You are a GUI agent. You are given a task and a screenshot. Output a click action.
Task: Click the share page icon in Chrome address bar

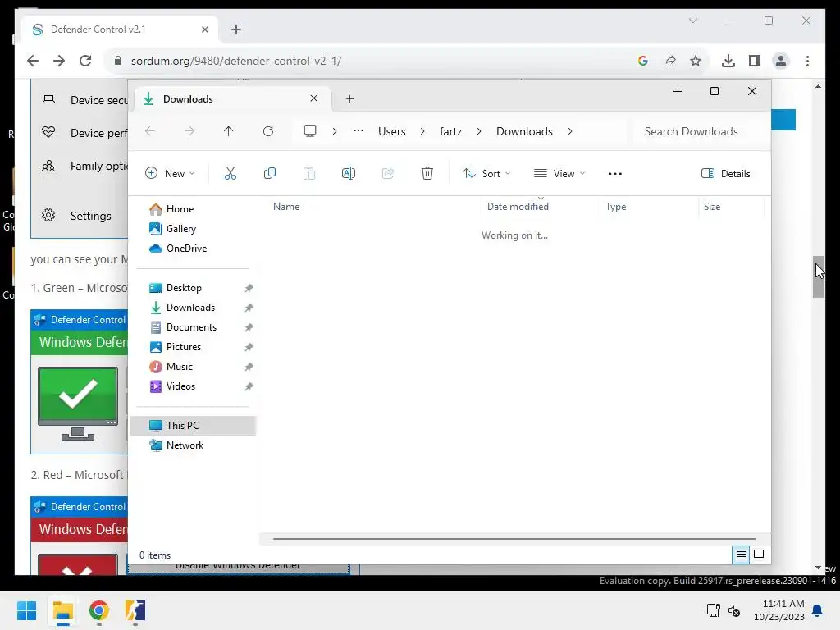(669, 61)
